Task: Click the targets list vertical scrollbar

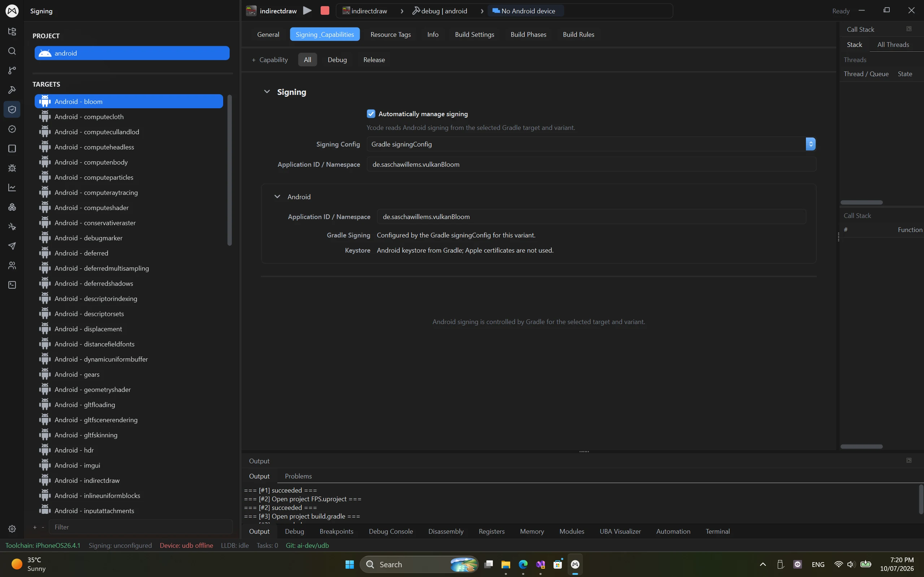Action: 230,170
